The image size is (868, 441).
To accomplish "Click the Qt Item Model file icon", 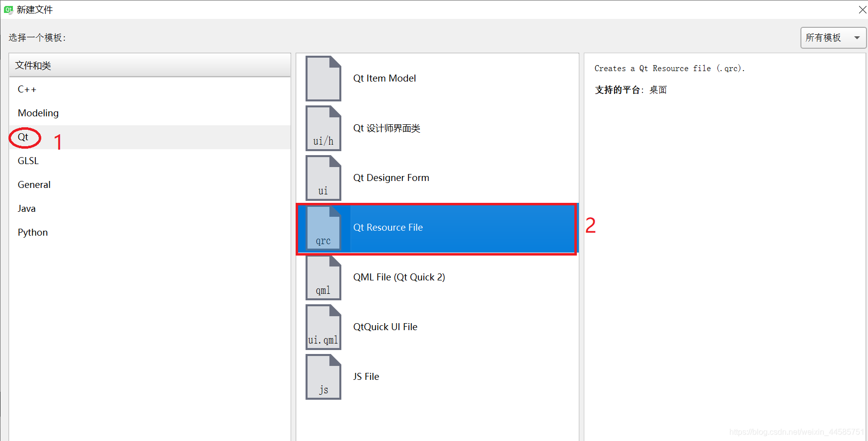I will tap(323, 79).
